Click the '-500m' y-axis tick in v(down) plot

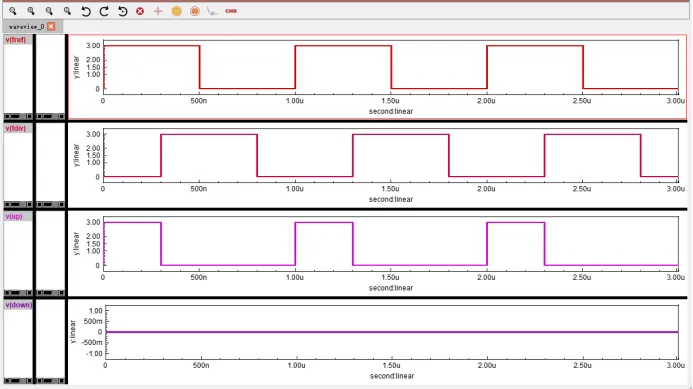(92, 343)
